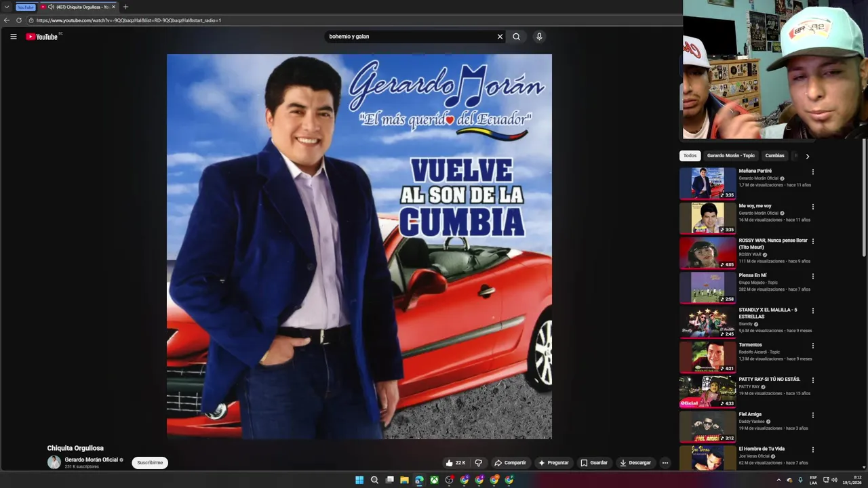The image size is (868, 488).
Task: Open options menu for Mañana Partiré
Action: (812, 172)
